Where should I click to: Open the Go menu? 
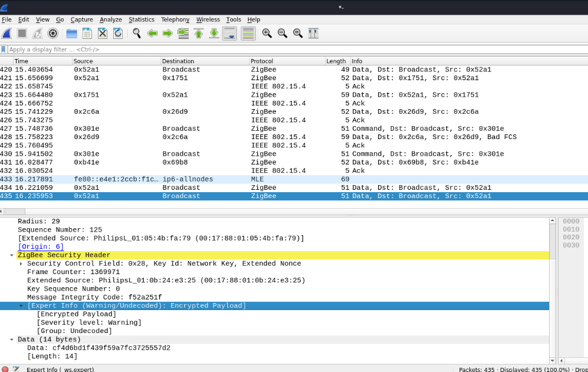coord(60,19)
